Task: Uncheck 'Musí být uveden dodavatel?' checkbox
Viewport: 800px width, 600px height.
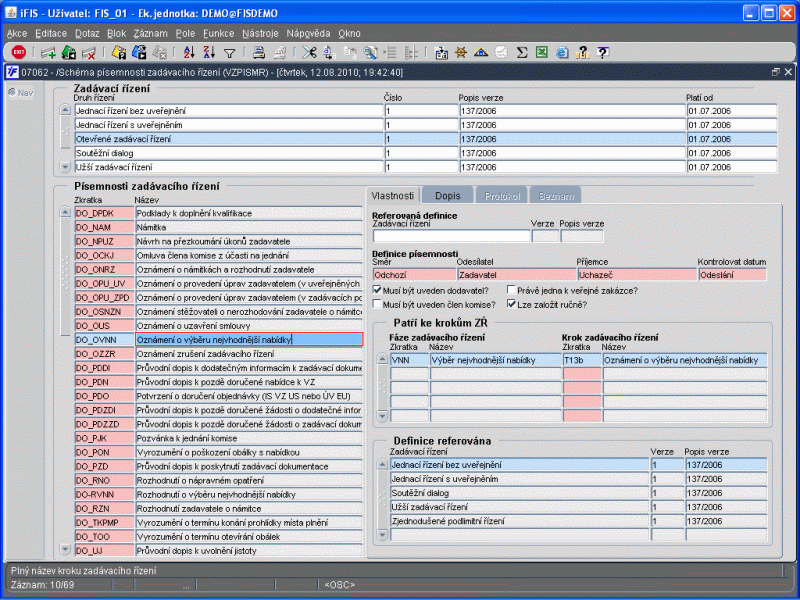Action: 378,291
